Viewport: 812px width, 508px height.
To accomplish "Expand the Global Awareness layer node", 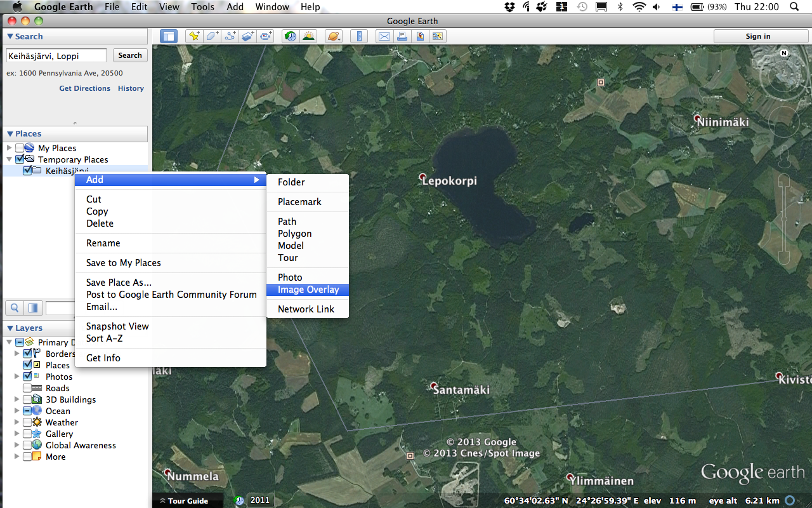I will point(17,445).
